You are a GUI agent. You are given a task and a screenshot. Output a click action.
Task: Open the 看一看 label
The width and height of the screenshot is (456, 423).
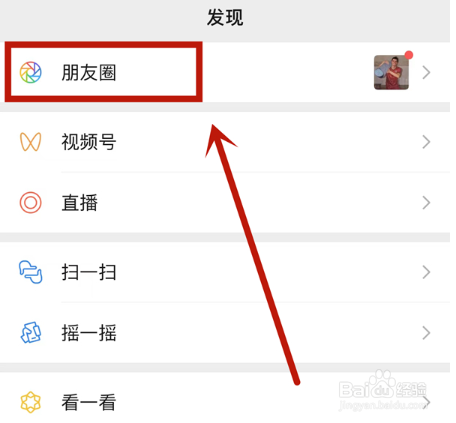pos(89,402)
